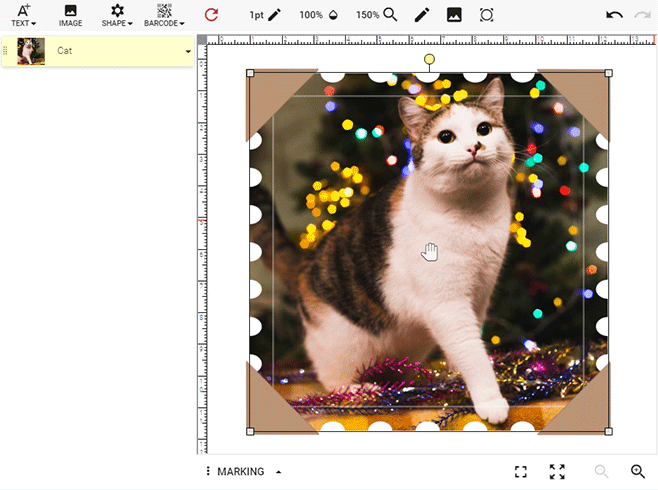Image resolution: width=658 pixels, height=490 pixels.
Task: Click the bottom-left resize handle
Action: (x=250, y=431)
